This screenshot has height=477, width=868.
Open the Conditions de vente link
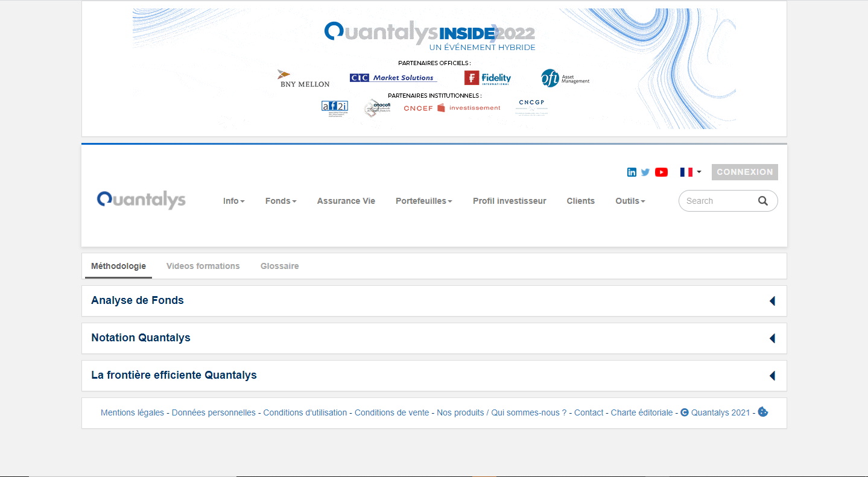click(392, 412)
